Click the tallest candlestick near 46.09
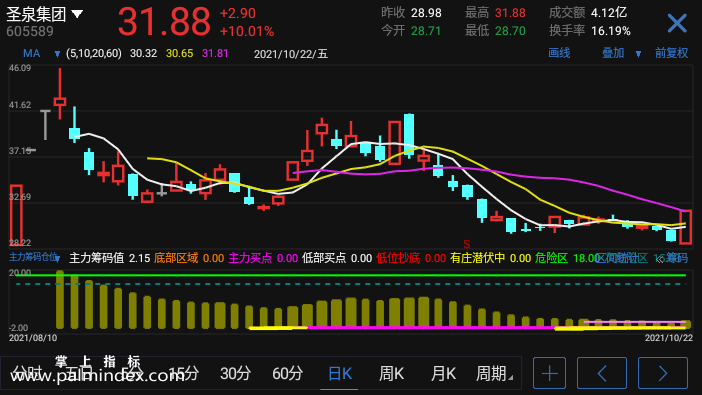Viewport: 702px width, 395px height. coord(60,94)
